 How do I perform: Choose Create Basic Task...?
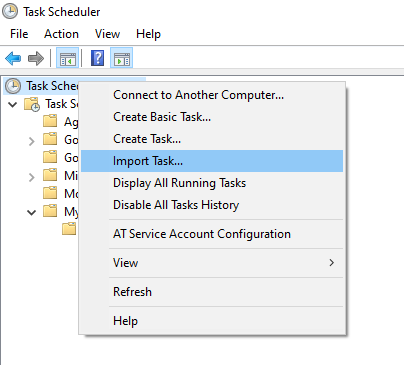point(212,117)
